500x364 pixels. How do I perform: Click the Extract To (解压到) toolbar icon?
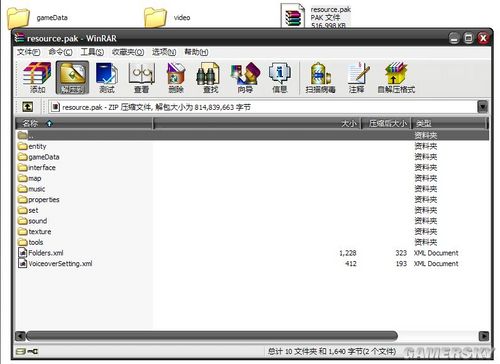(x=72, y=77)
